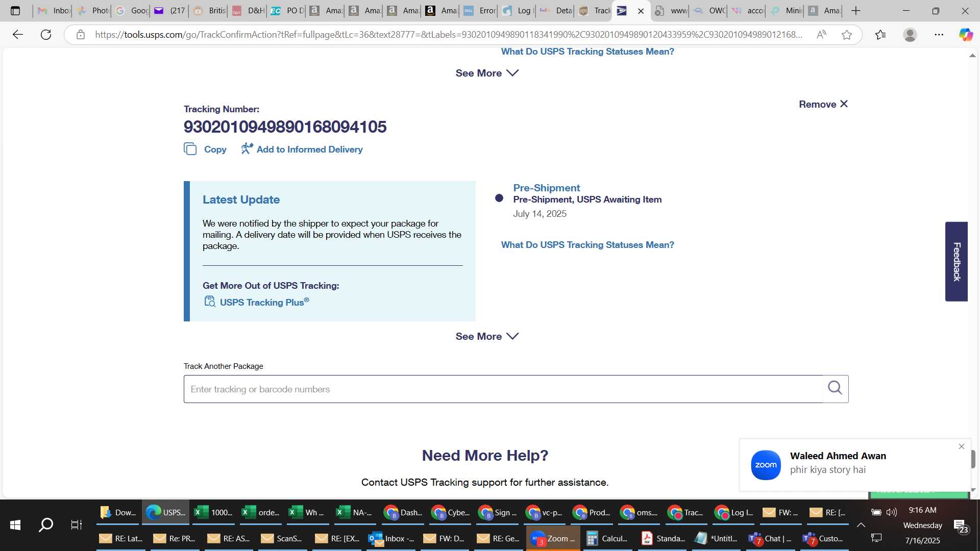Viewport: 980px width, 551px height.
Task: Click the tracking number entry field
Action: click(x=503, y=389)
